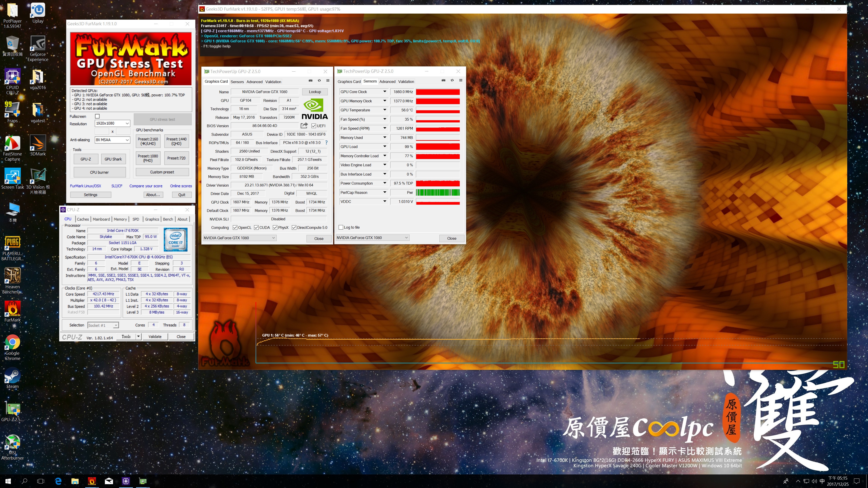Open PotPlayer desktop icon
The height and width of the screenshot is (488, 868).
click(12, 16)
